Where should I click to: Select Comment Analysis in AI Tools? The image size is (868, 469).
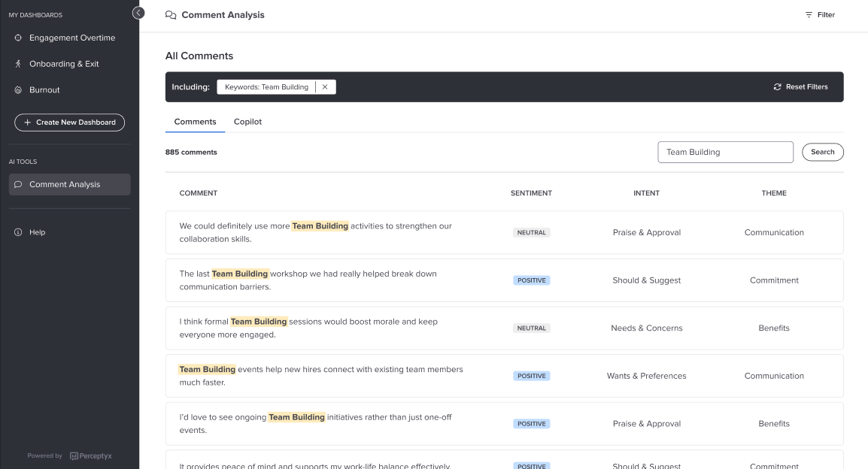tap(70, 184)
